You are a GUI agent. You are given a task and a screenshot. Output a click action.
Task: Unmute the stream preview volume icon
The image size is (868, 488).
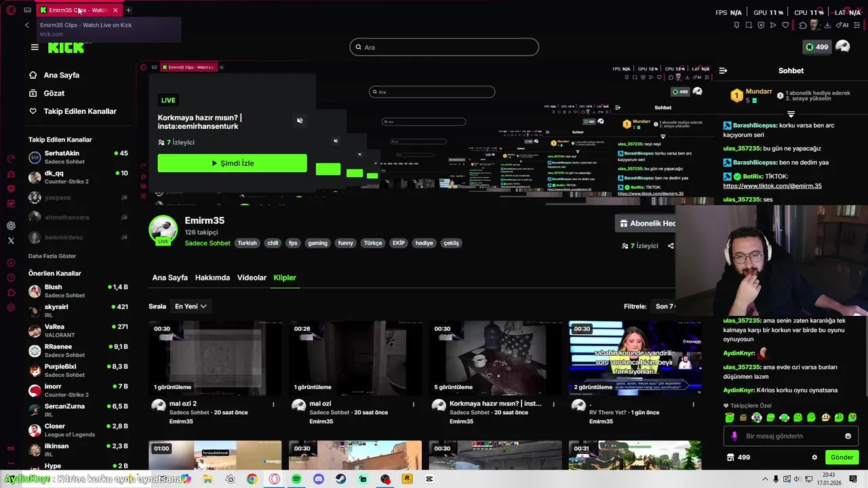300,121
